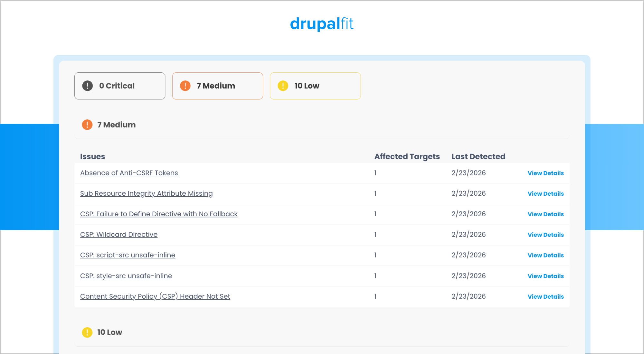This screenshot has height=354, width=644.
Task: Select the 10 Low filter card
Action: (315, 86)
